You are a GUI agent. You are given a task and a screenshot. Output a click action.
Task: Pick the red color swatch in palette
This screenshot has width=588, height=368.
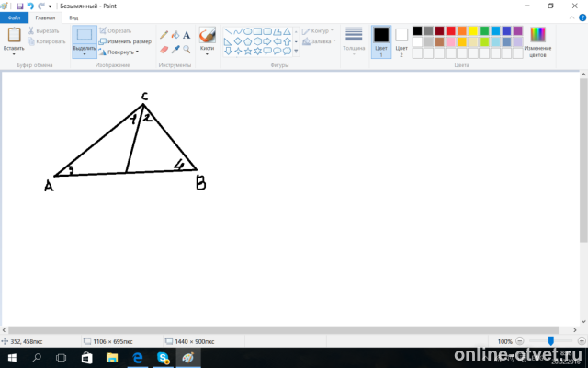tap(451, 30)
